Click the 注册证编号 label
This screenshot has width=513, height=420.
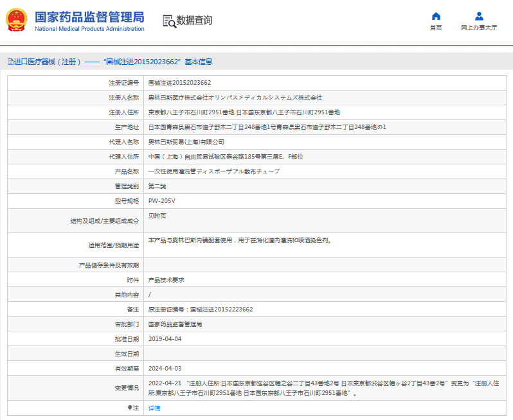[123, 83]
